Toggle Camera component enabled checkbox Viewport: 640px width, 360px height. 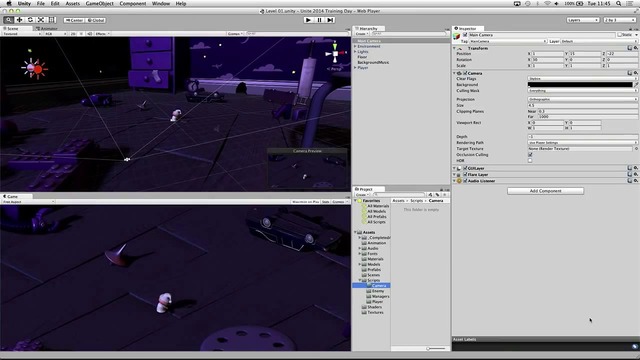pos(465,73)
